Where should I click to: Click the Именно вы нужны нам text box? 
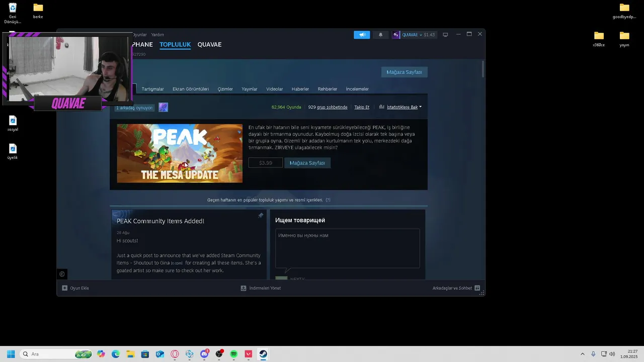click(348, 248)
